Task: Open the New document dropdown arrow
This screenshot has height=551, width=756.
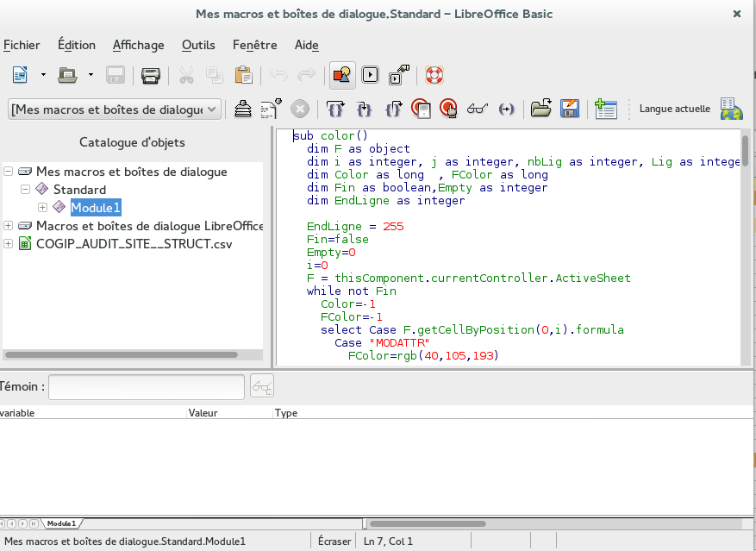Action: pyautogui.click(x=43, y=75)
